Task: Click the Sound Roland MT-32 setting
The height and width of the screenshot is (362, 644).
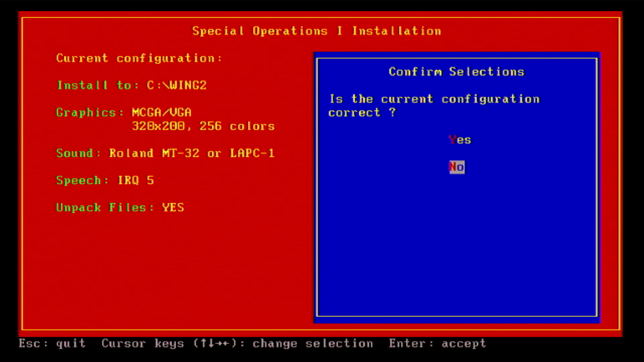Action: pyautogui.click(x=165, y=154)
